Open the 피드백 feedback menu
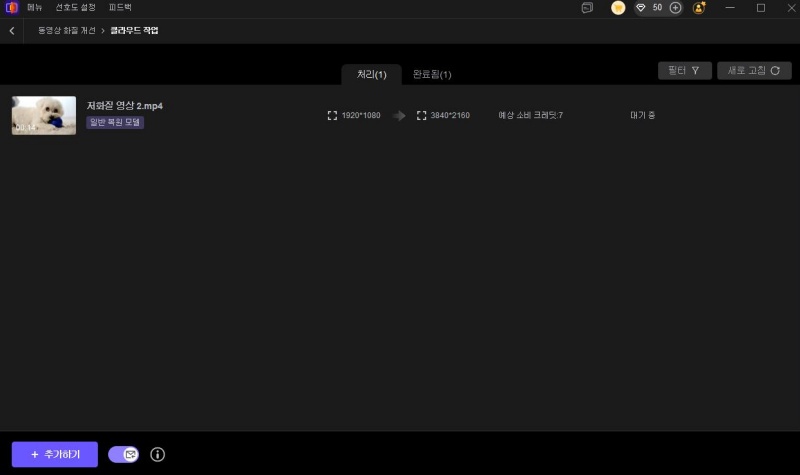The height and width of the screenshot is (475, 800). point(120,7)
